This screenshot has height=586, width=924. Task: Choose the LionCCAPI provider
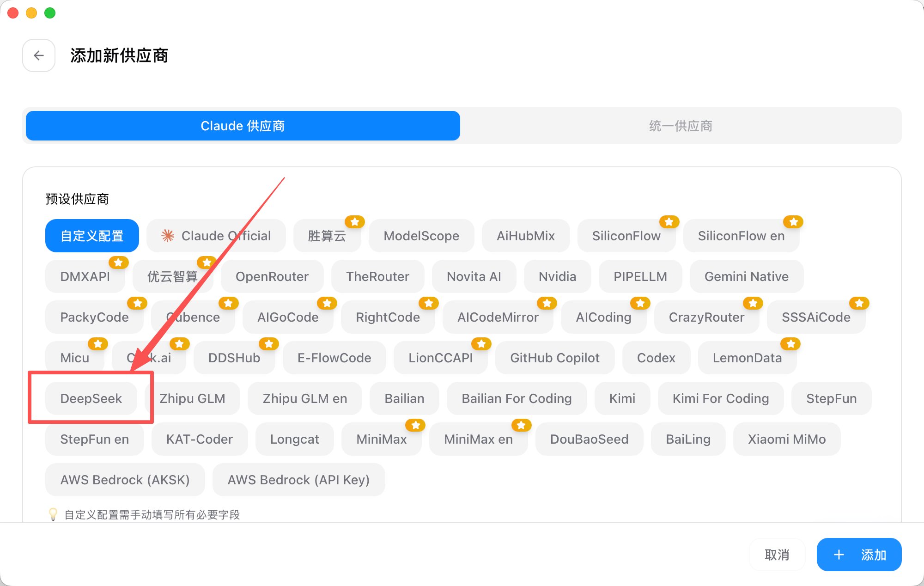[441, 358]
